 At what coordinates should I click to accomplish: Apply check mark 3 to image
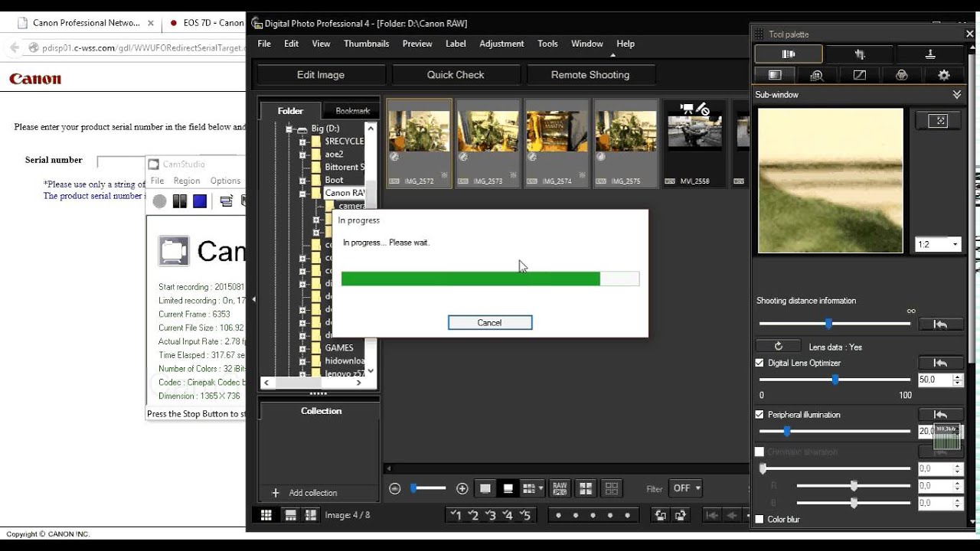pos(491,515)
